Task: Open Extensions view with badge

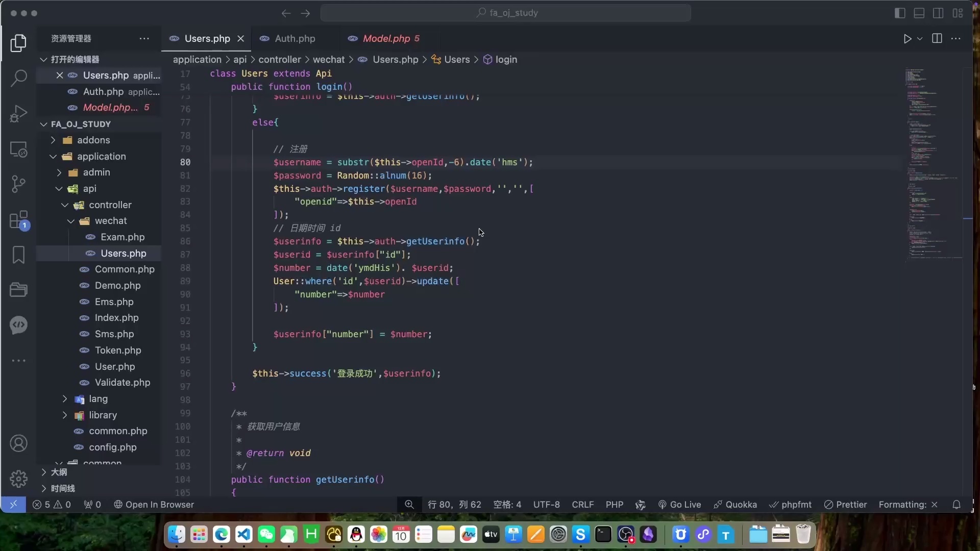Action: coord(19,220)
